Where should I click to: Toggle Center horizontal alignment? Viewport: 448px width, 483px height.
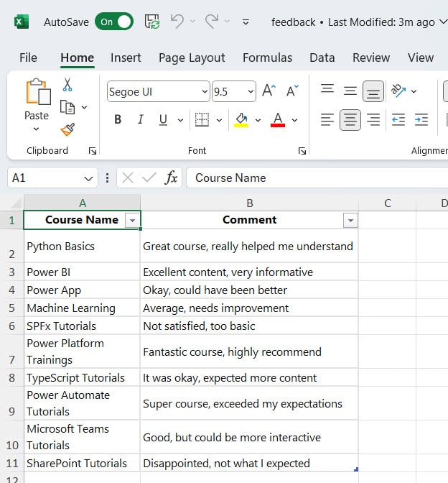[x=350, y=120]
